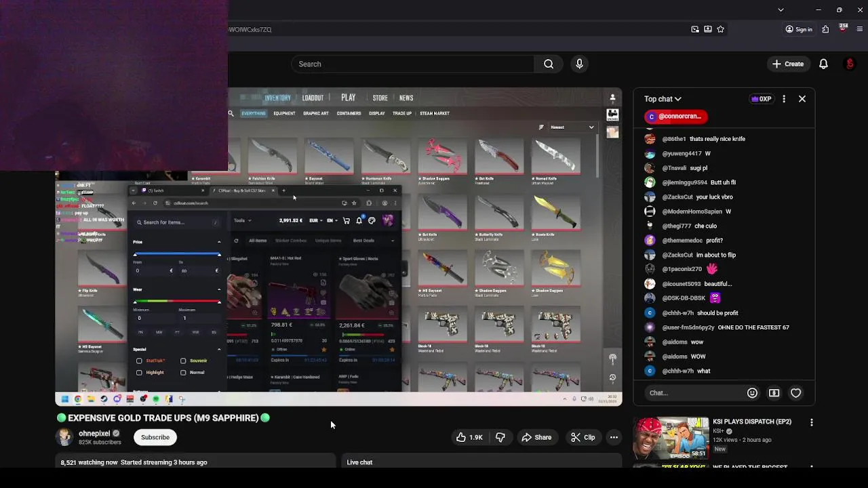868x488 pixels.
Task: Select the Equipment inventory filter
Action: [284, 114]
